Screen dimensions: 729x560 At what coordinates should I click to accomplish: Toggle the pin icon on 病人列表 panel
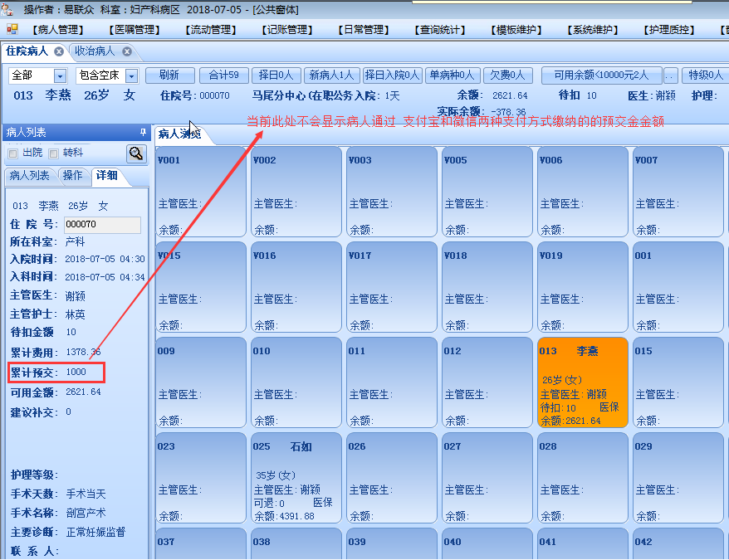point(143,133)
